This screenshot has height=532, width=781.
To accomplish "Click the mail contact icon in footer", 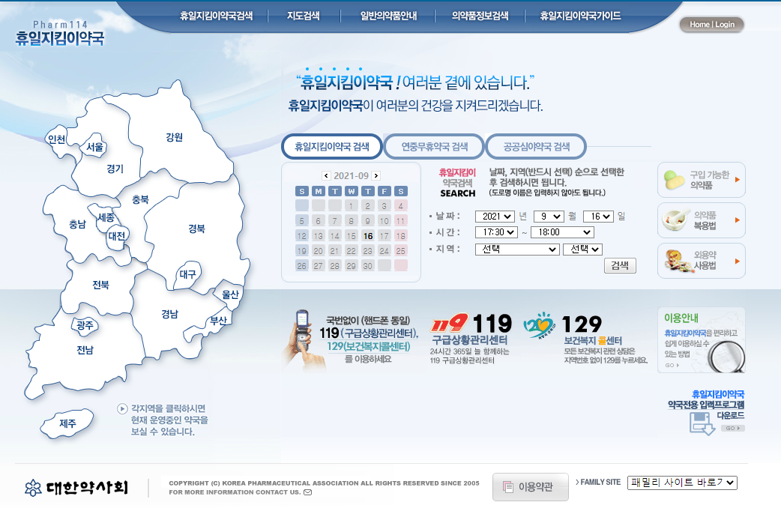I will 308,492.
